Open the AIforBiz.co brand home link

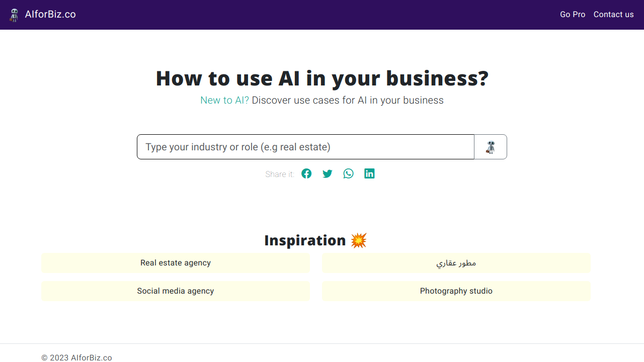(x=50, y=15)
